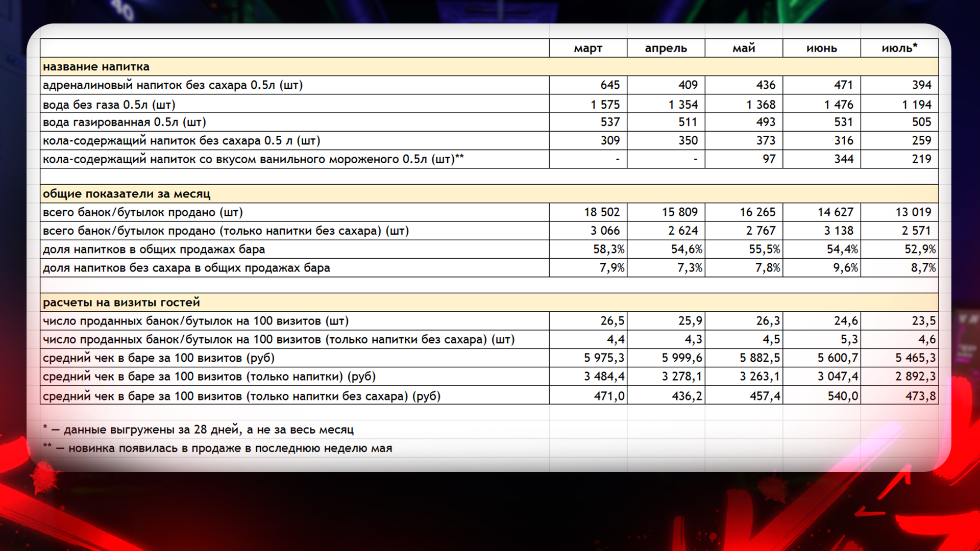Select the cell with value 436

click(x=744, y=85)
